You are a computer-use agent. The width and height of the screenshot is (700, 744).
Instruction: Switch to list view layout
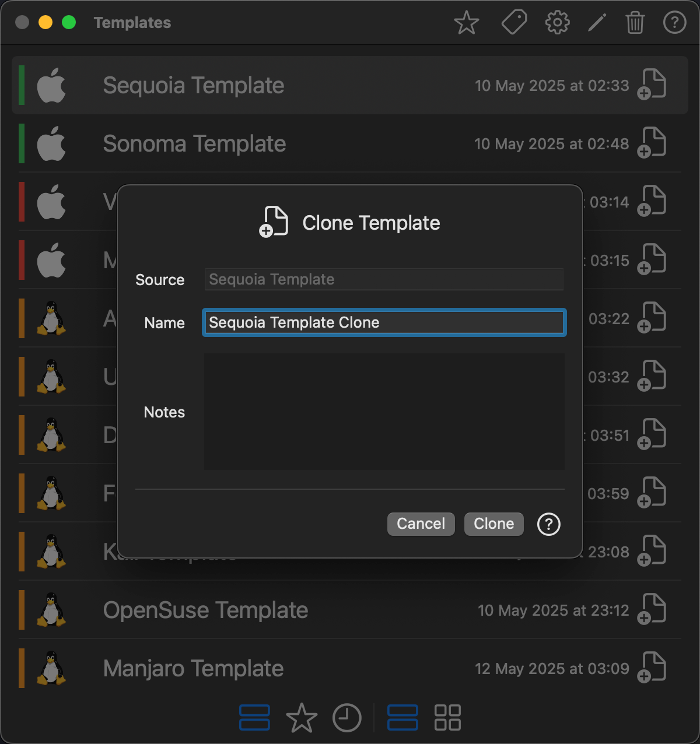402,718
